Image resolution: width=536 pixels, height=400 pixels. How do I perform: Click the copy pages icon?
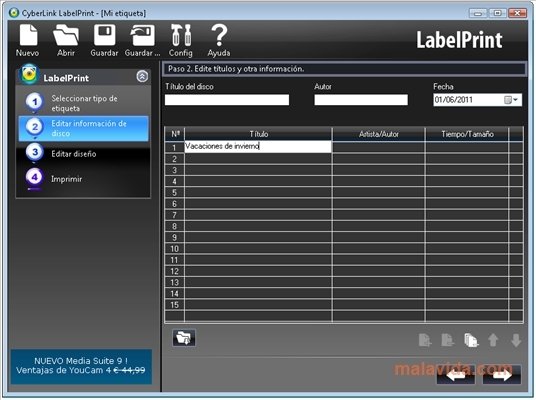pyautogui.click(x=471, y=340)
